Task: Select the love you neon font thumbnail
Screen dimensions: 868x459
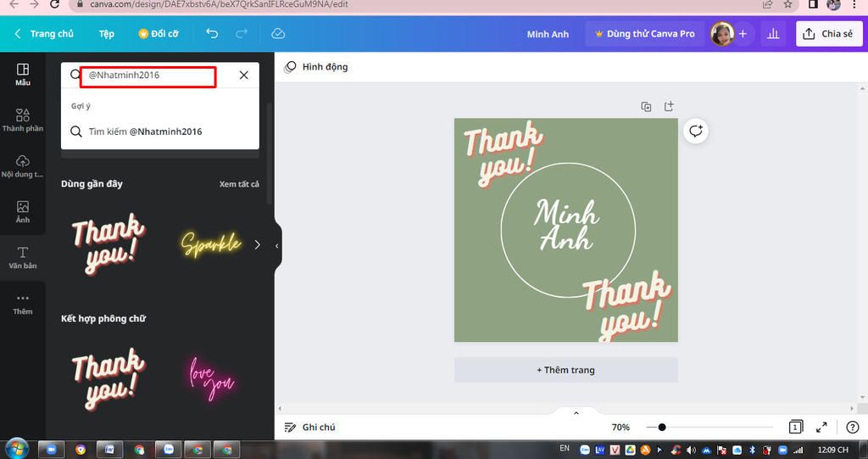Action: pyautogui.click(x=211, y=378)
